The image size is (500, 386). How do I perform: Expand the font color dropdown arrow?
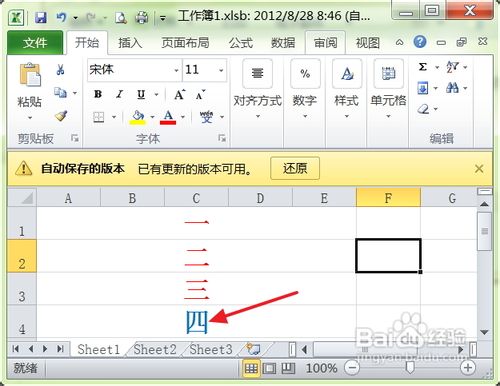pyautogui.click(x=183, y=117)
